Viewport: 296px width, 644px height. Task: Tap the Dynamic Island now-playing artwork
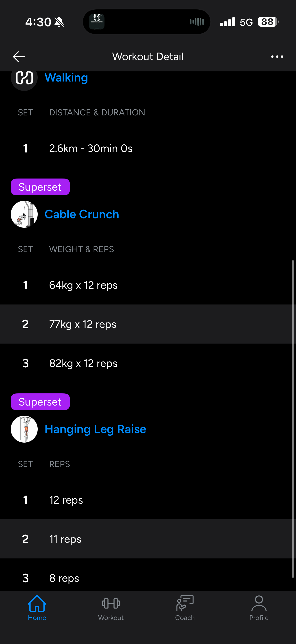pos(97,22)
